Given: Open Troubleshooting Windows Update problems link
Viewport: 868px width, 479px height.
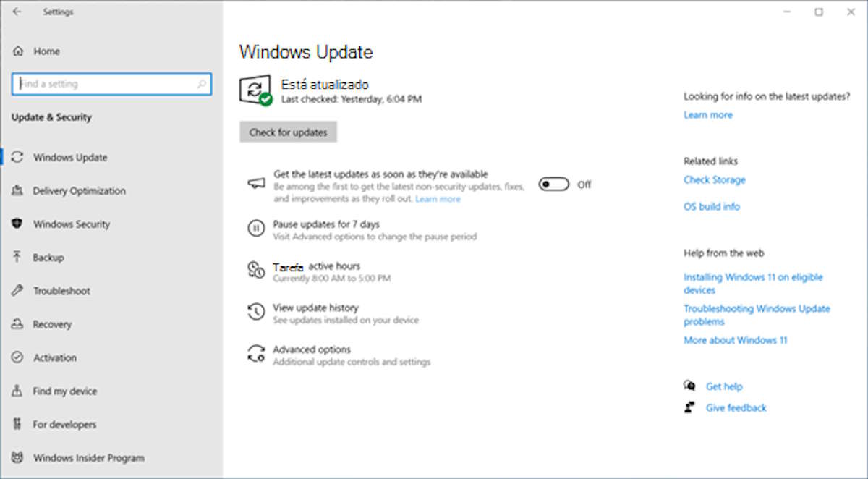Looking at the screenshot, I should point(756,315).
